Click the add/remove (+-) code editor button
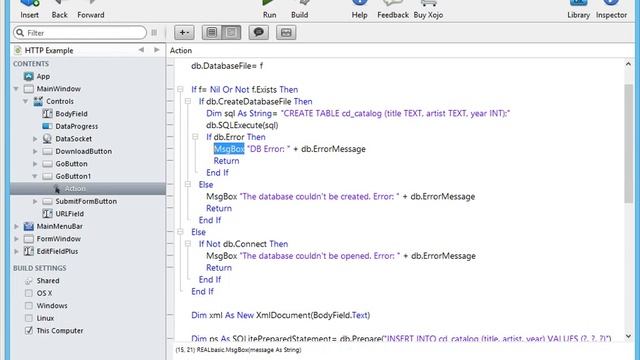Image resolution: width=640 pixels, height=360 pixels. [184, 33]
